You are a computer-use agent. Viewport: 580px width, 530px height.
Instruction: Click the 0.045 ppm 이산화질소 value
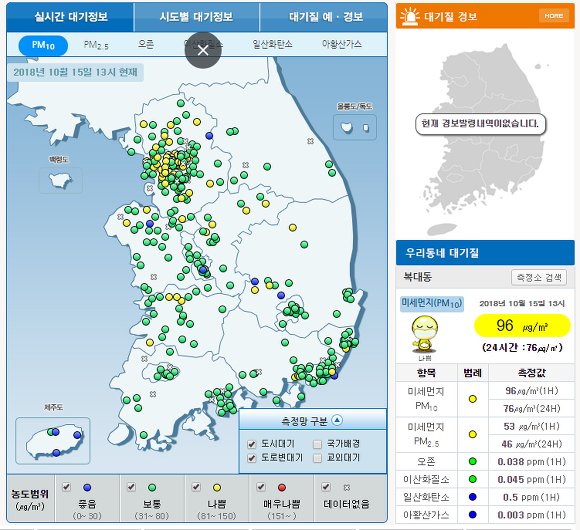tap(532, 479)
